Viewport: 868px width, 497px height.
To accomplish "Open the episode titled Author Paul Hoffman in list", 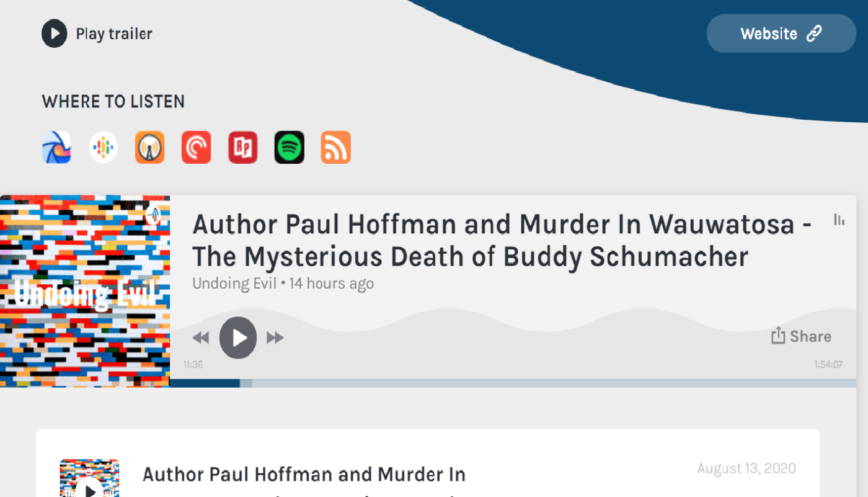I will pos(304,475).
